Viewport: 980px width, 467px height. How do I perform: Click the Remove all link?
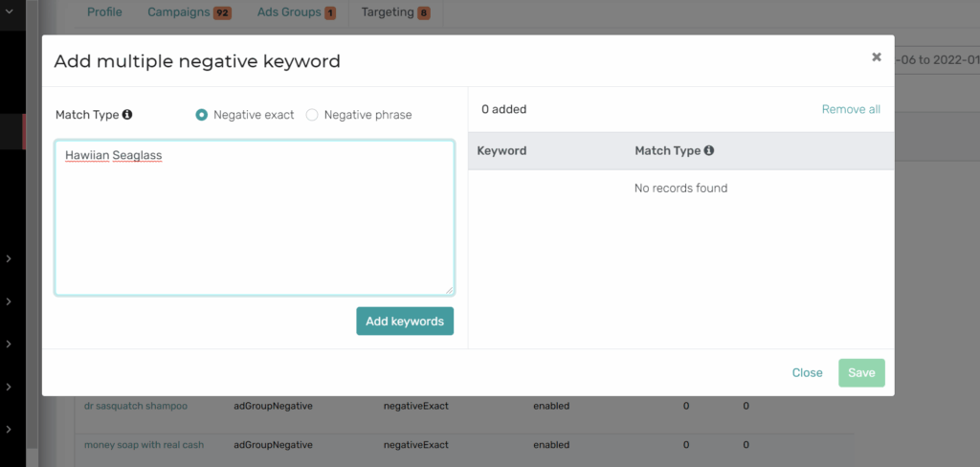(x=851, y=109)
